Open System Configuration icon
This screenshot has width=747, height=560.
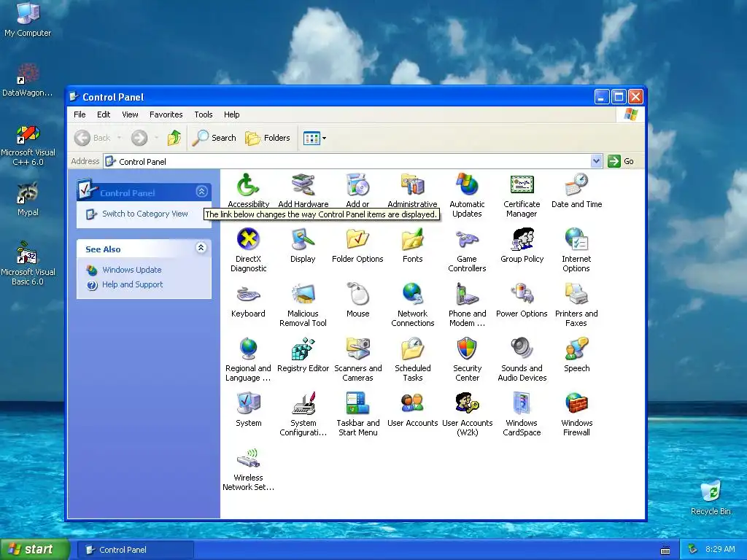[303, 403]
